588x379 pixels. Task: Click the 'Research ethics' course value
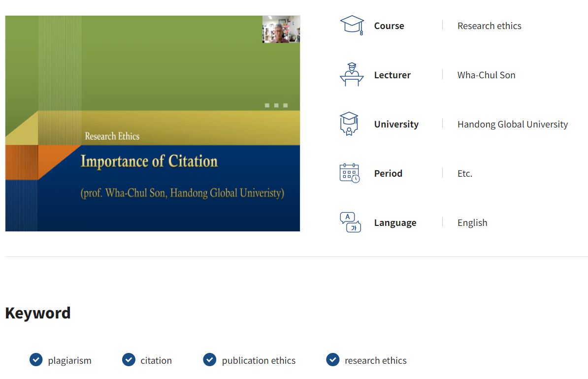coord(490,26)
